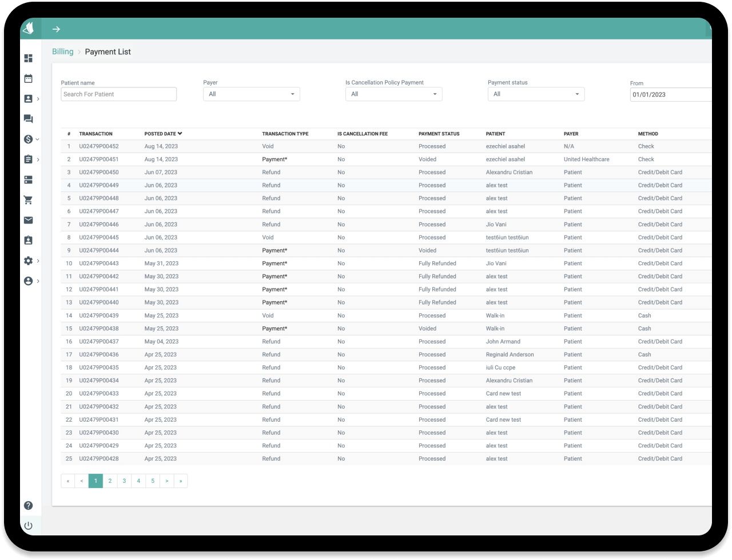Expand sidebar with the top arrow icon
The height and width of the screenshot is (560, 732).
tap(56, 29)
